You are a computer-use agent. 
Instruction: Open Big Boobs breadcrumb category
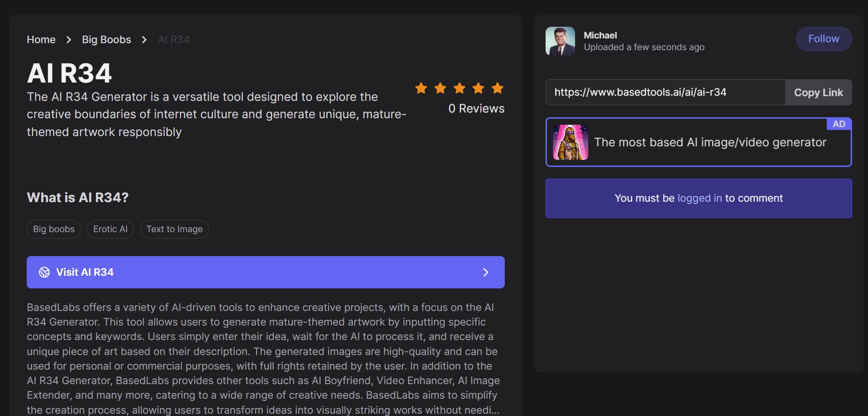106,39
